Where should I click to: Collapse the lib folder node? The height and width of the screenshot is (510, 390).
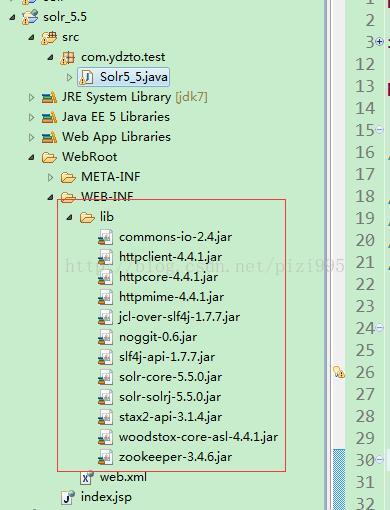pyautogui.click(x=70, y=217)
